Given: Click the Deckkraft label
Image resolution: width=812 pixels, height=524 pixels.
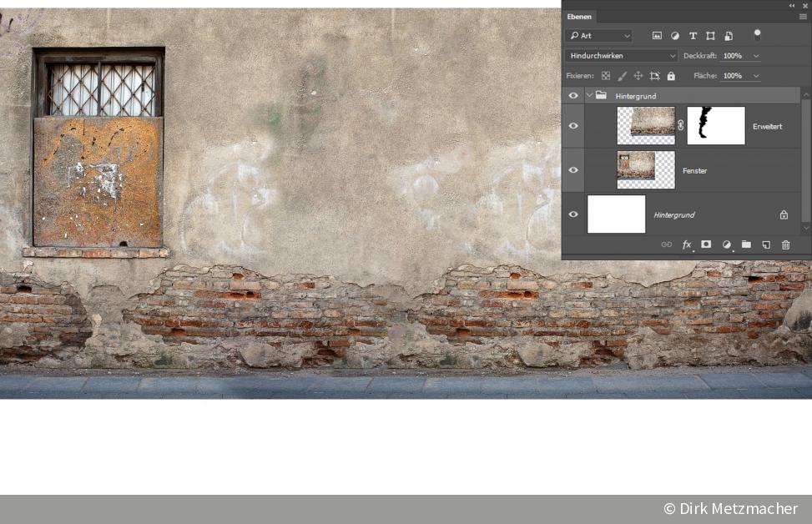Looking at the screenshot, I should [699, 55].
